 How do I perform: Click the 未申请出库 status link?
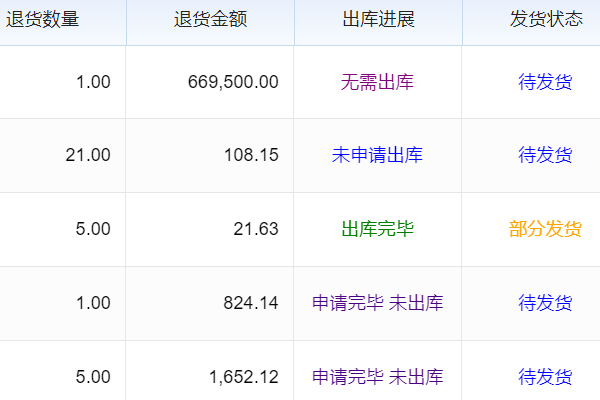point(377,155)
